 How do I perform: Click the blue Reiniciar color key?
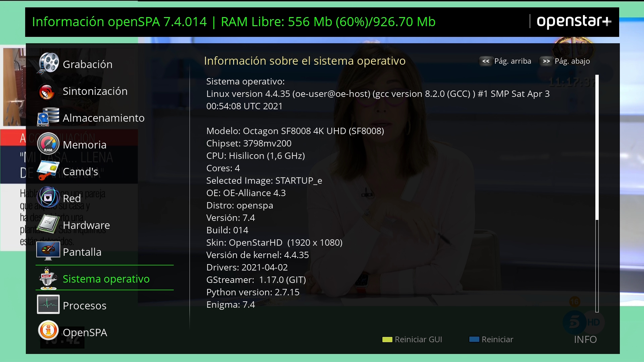(474, 339)
